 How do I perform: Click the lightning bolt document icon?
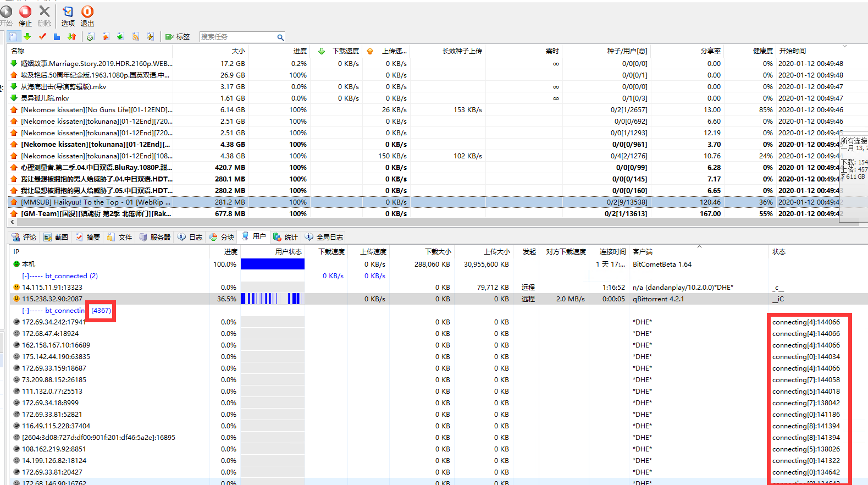coord(150,37)
